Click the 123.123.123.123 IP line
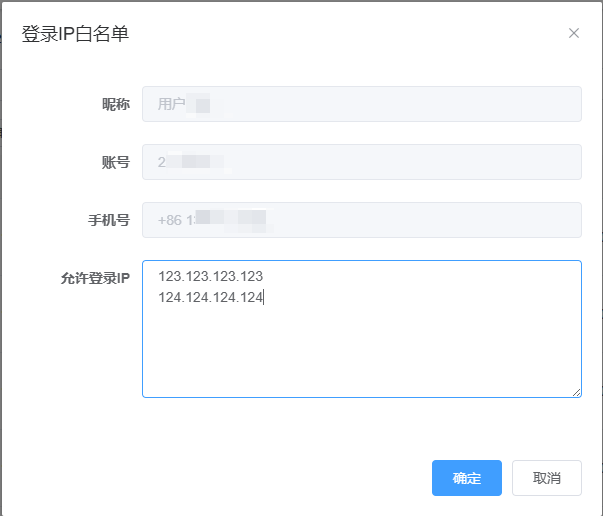603x516 pixels. coord(210,276)
